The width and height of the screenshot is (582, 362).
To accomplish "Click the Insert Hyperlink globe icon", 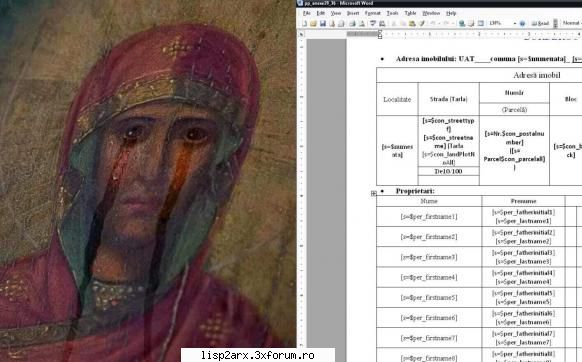I will click(462, 23).
